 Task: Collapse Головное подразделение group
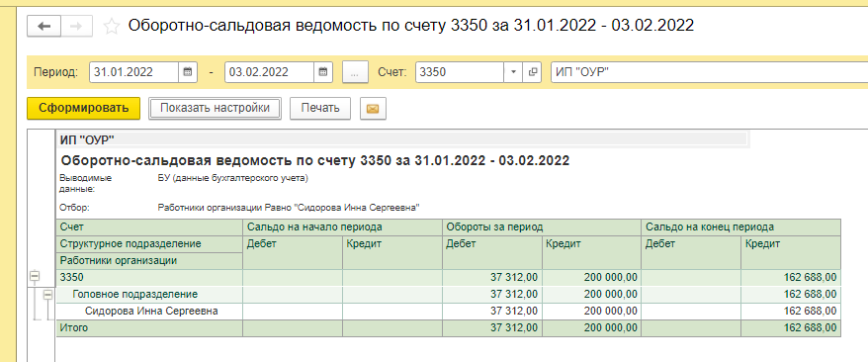click(48, 295)
